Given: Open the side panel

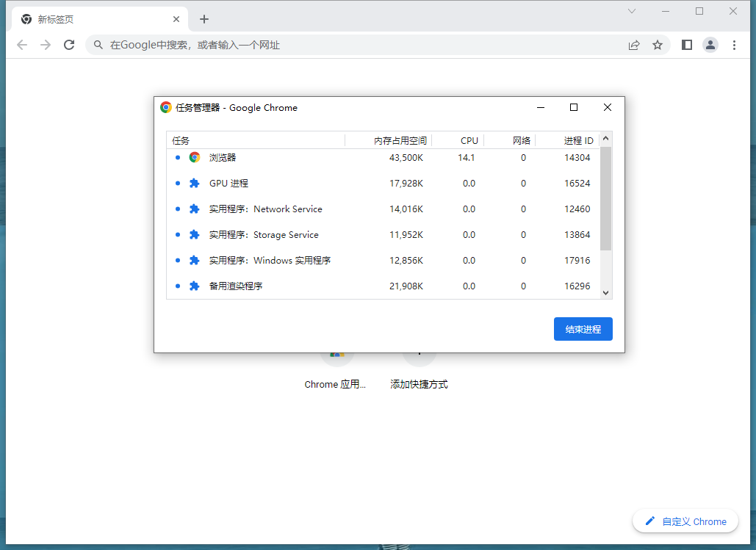Looking at the screenshot, I should pyautogui.click(x=686, y=45).
